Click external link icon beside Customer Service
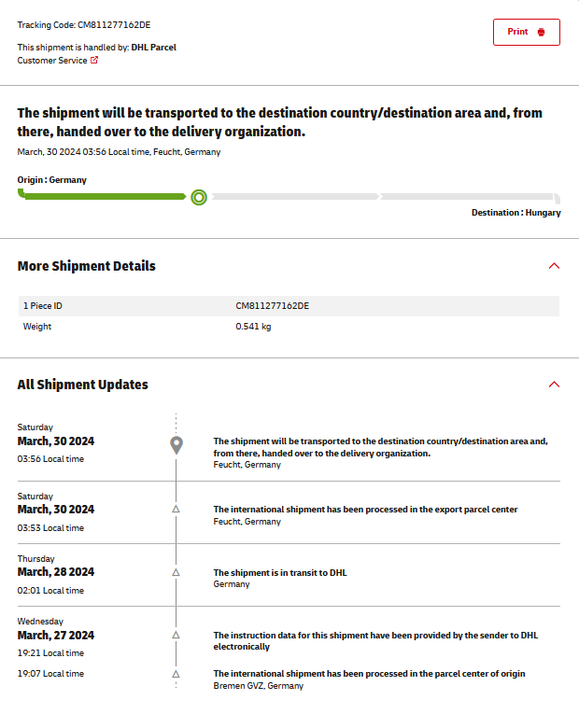 coord(94,60)
